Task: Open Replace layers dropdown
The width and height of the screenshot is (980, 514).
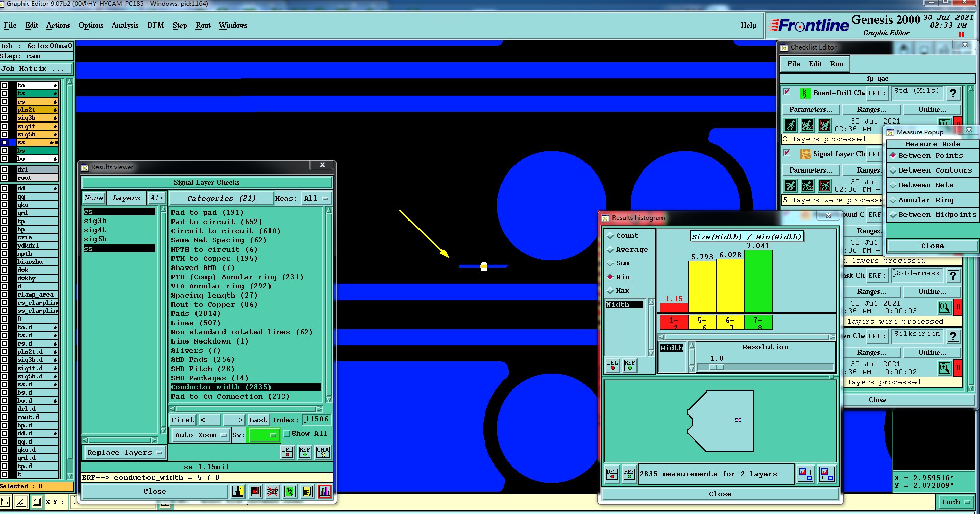Action: 125,453
